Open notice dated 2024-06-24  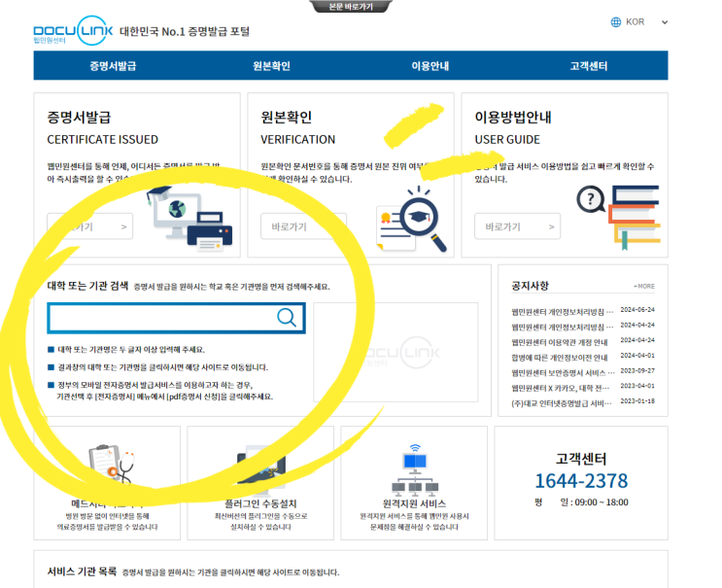tap(582, 312)
